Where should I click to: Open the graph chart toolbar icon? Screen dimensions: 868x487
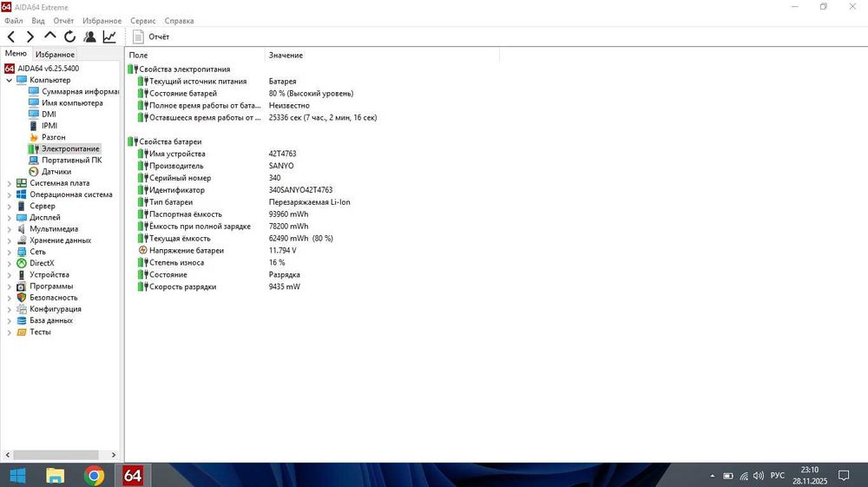click(109, 36)
